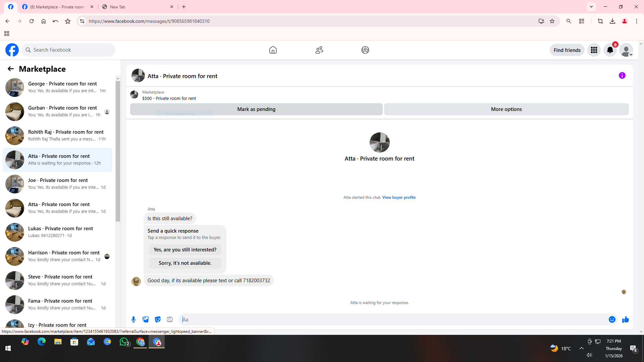
Task: Open the Friends tab in top navigation
Action: click(x=319, y=50)
